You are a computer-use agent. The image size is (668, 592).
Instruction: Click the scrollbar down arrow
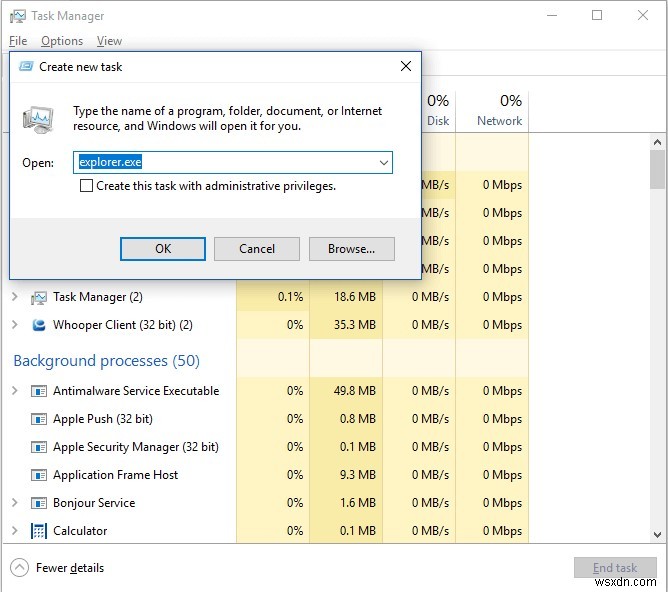coord(657,534)
